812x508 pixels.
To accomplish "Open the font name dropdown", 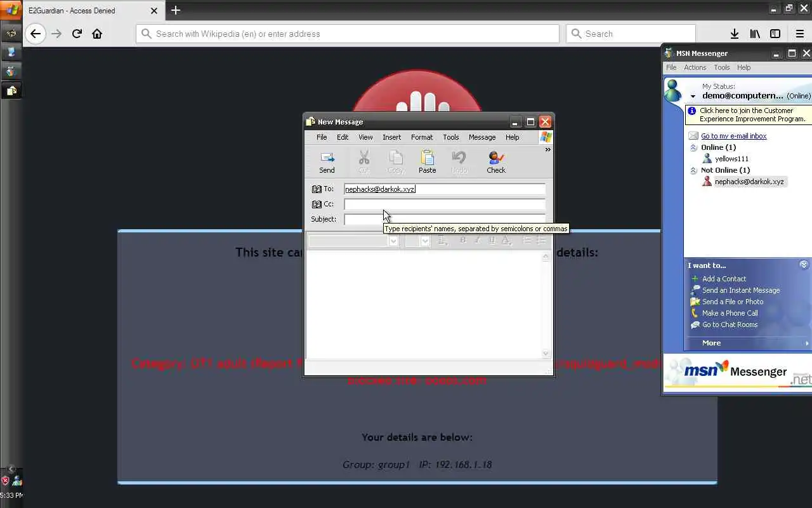I will [393, 241].
